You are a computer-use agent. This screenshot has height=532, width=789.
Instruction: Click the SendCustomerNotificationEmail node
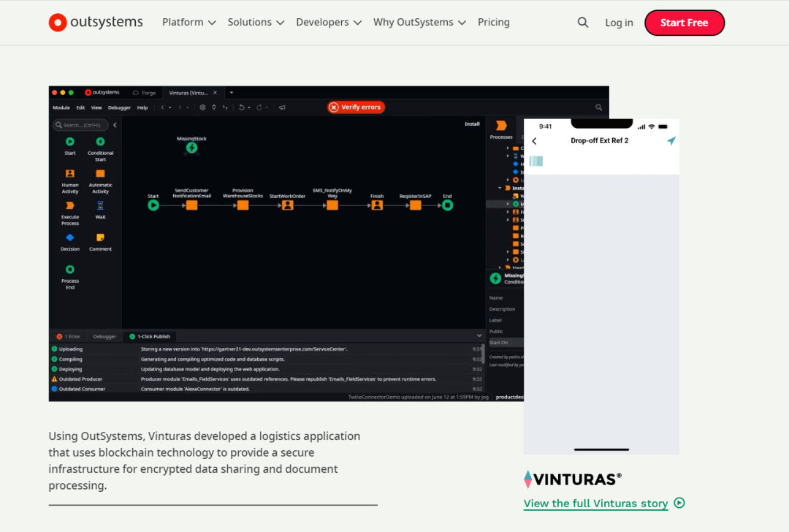191,205
